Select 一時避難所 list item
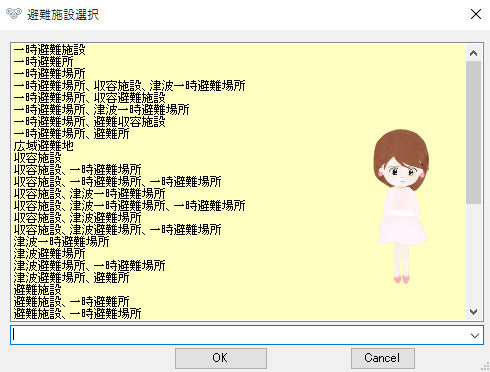Image resolution: width=490 pixels, height=372 pixels. (x=44, y=62)
